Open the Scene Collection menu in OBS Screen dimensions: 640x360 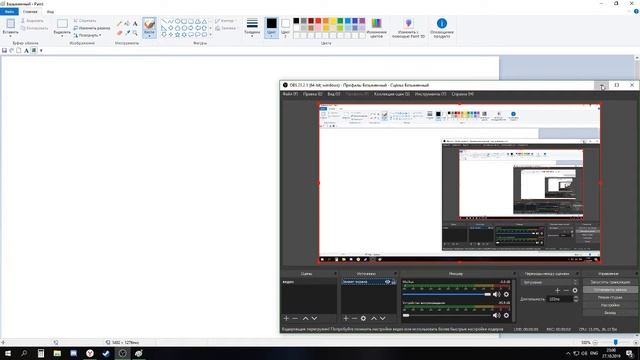(x=392, y=94)
